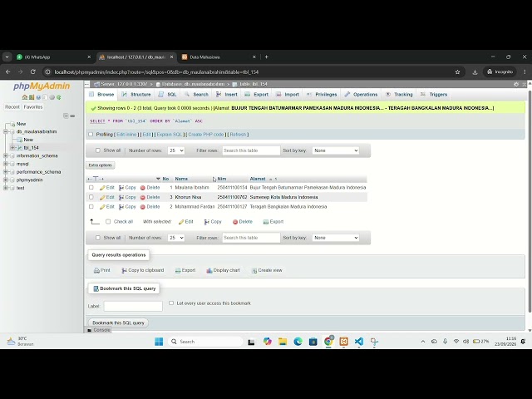The width and height of the screenshot is (532, 399).
Task: Click Extra options button
Action: tap(100, 165)
